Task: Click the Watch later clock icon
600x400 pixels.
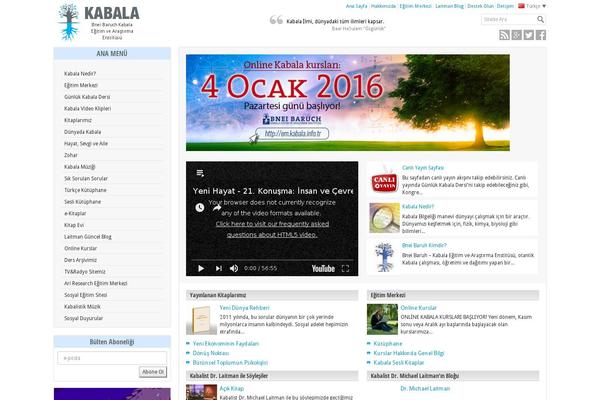Action: (200, 207)
